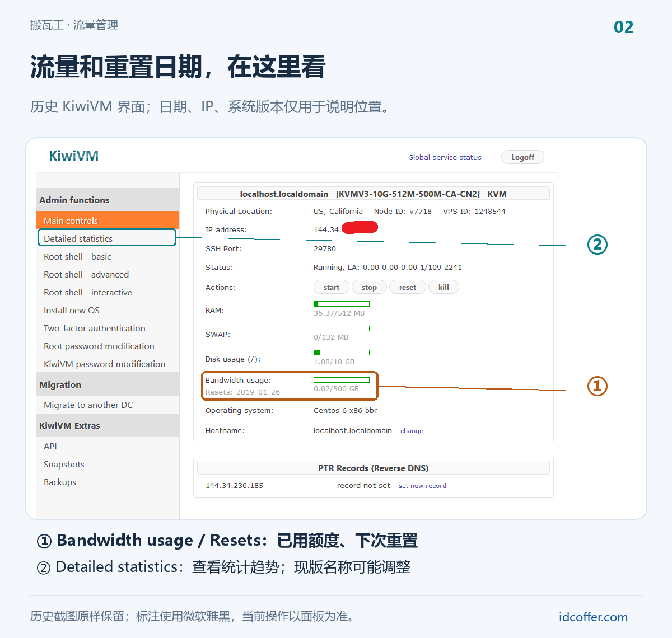
Task: Click the RAM usage progress bar
Action: point(342,304)
